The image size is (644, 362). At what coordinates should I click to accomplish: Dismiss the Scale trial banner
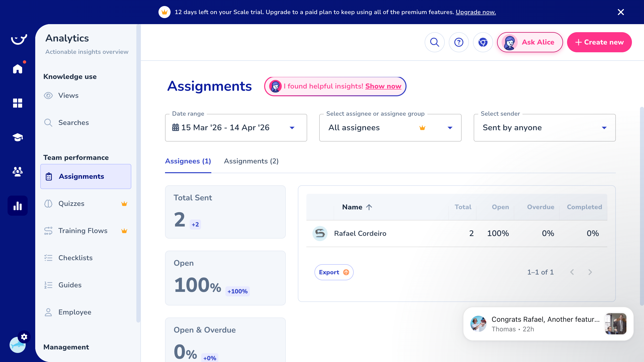click(621, 12)
